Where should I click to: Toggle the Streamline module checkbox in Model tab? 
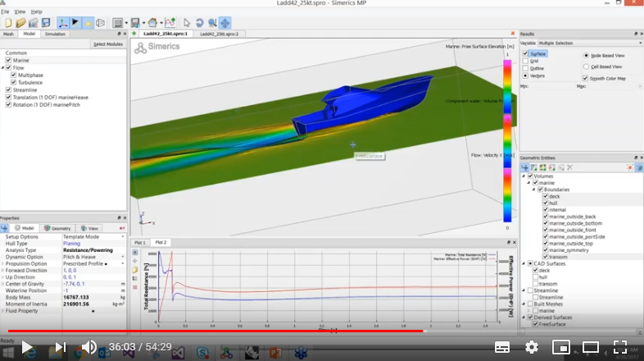click(x=8, y=89)
